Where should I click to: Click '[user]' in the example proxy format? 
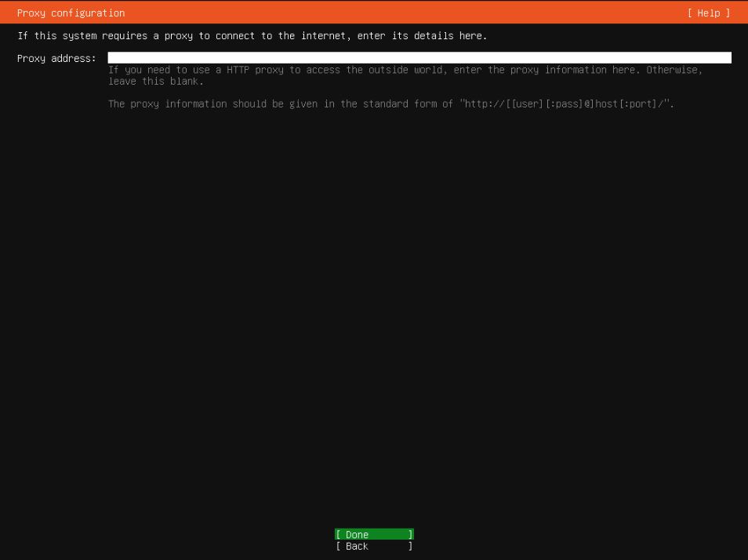[x=526, y=104]
